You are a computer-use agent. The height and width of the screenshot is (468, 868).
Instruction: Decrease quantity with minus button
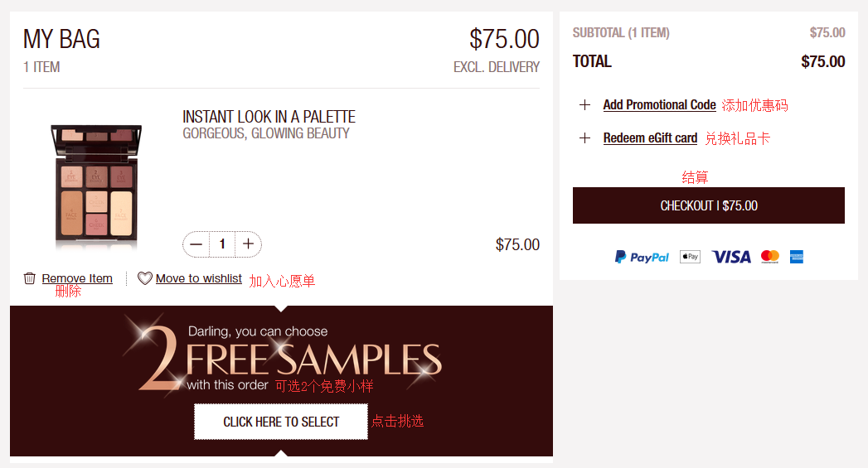tap(196, 244)
